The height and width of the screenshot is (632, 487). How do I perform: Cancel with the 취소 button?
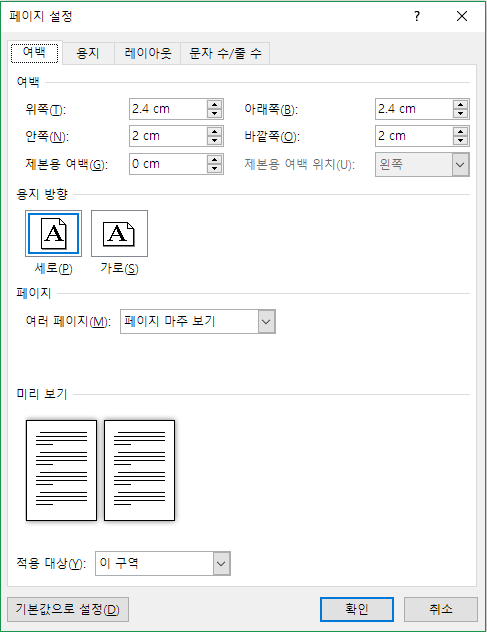click(441, 609)
